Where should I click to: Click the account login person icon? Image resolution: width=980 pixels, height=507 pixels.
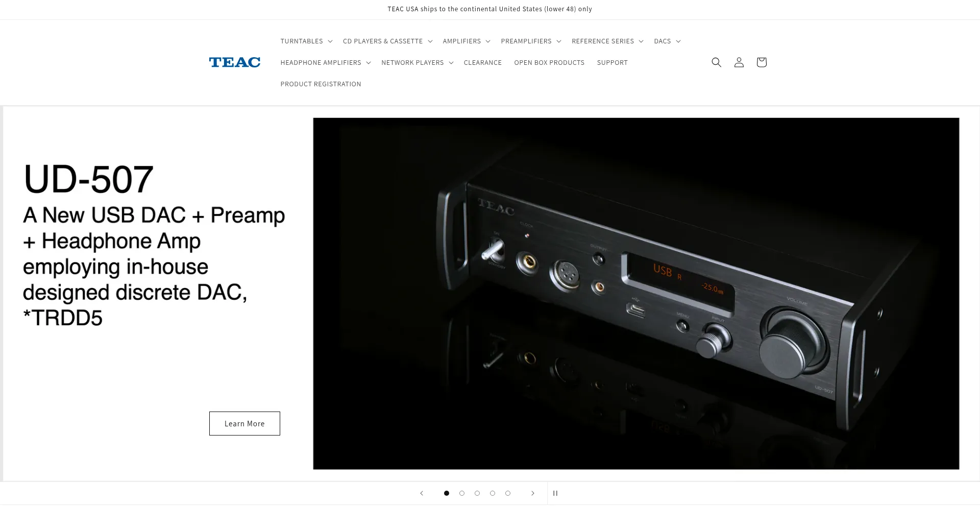739,62
